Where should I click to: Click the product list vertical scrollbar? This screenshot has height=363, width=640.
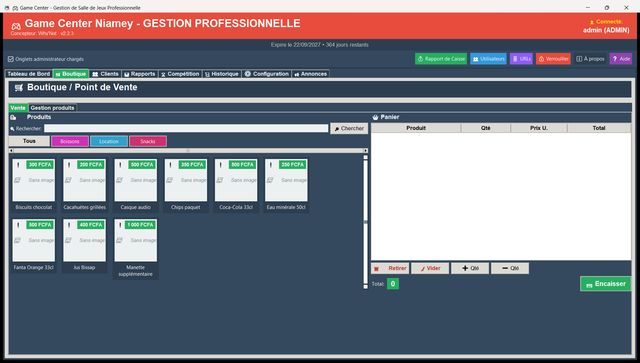point(365,222)
